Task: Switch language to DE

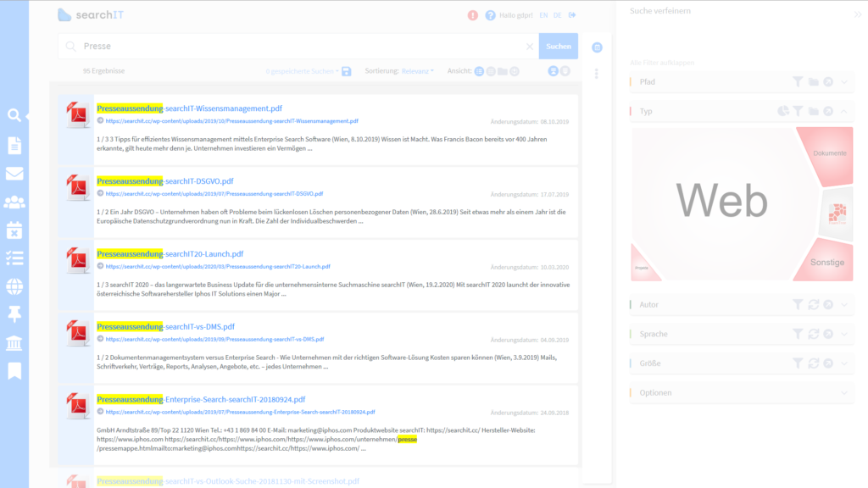Action: (558, 15)
